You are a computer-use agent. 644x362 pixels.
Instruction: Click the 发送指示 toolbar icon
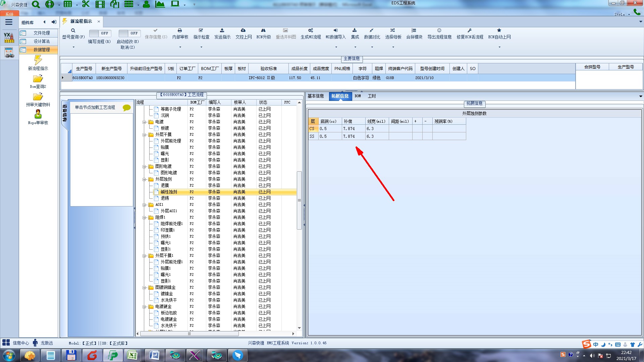tap(222, 31)
